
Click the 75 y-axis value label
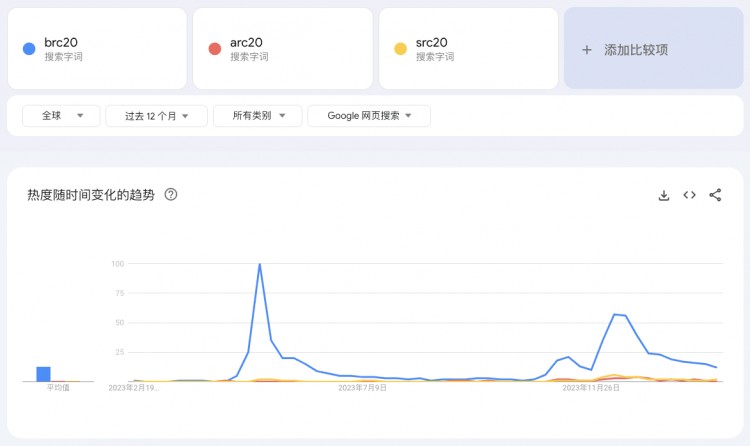120,293
